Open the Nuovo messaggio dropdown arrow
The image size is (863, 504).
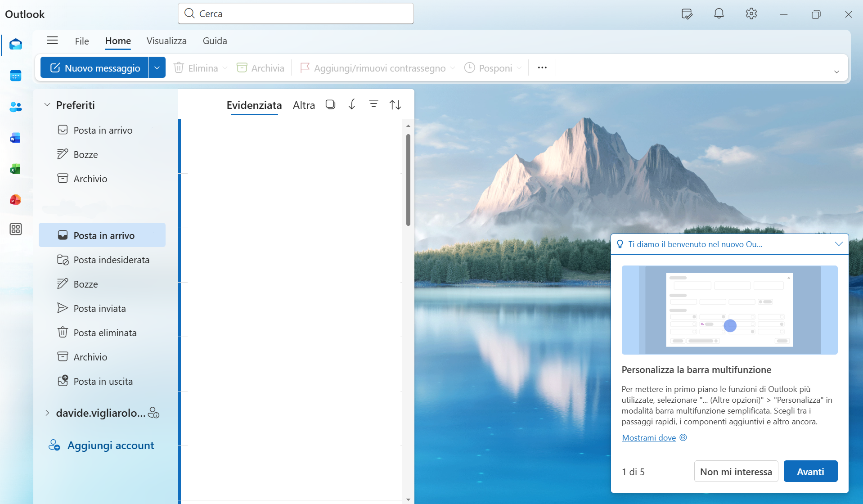(157, 67)
